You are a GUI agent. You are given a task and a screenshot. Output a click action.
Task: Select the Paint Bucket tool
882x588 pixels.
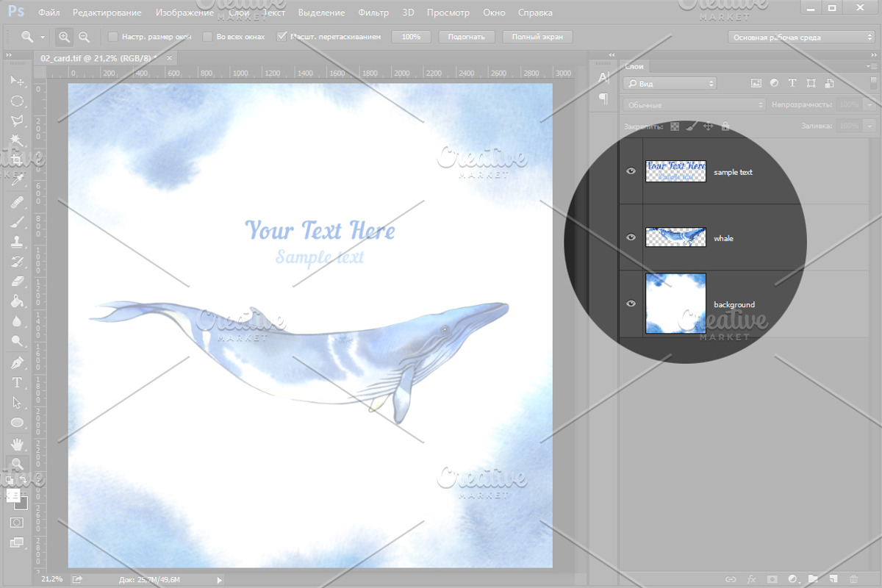point(17,301)
